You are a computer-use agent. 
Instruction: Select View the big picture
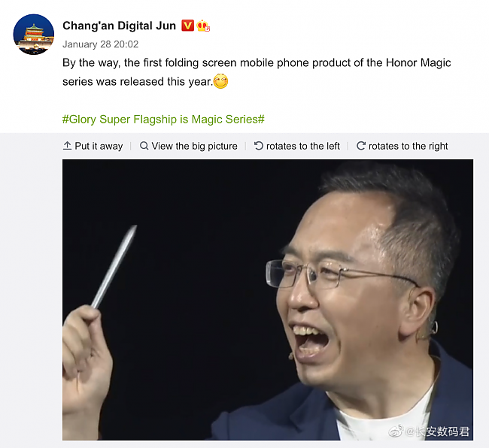point(188,146)
